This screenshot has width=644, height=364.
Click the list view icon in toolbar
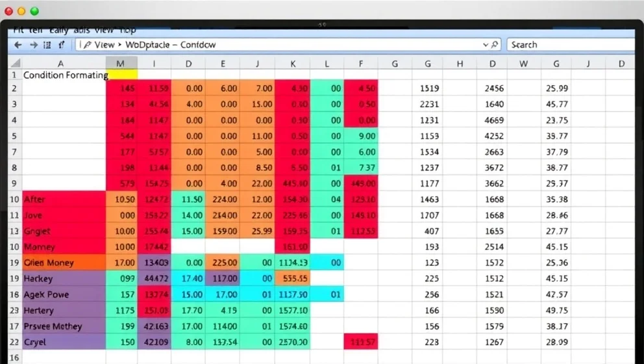point(47,45)
